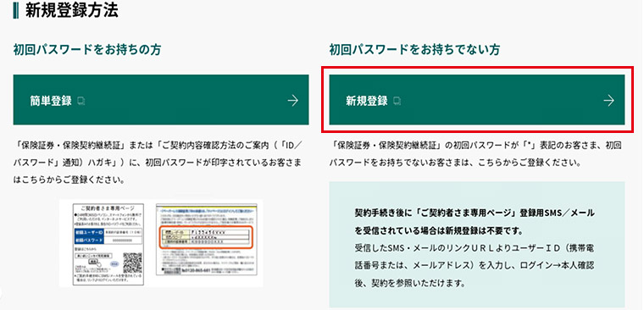Click the arrow icon on 簡単登録 button
The width and height of the screenshot is (644, 310).
[x=293, y=100]
